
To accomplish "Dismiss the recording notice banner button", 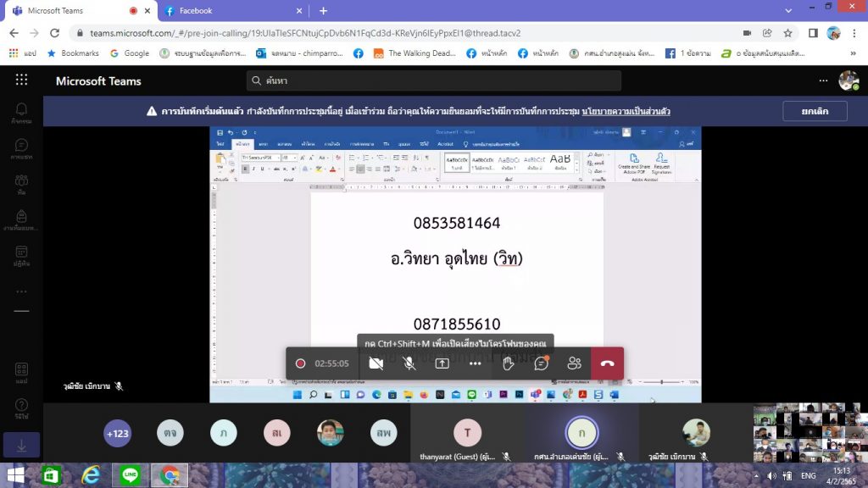I will point(814,111).
